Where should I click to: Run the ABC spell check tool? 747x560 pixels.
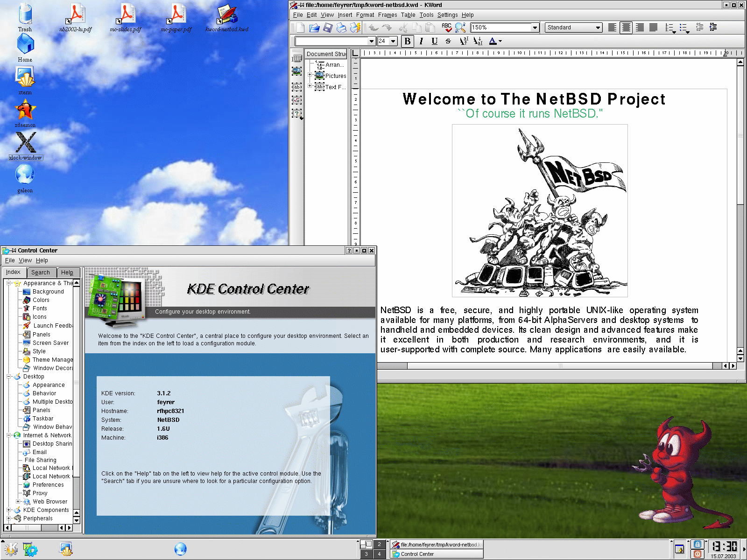(447, 28)
